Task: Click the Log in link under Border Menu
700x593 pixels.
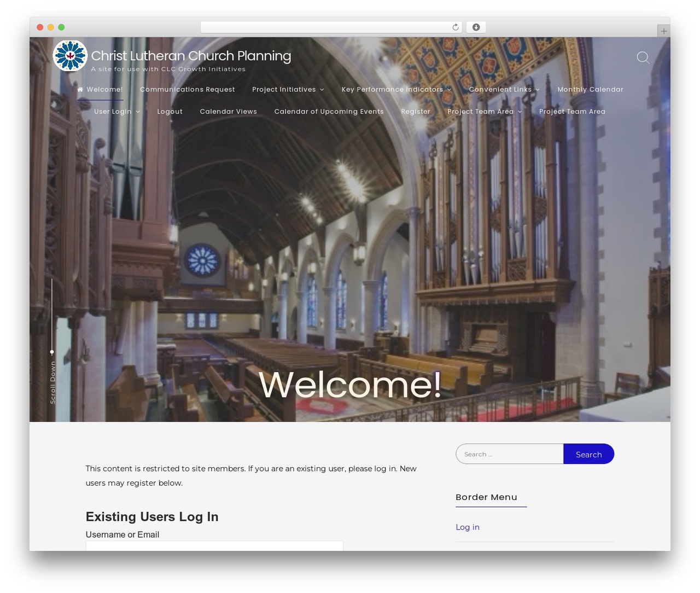Action: [x=468, y=527]
